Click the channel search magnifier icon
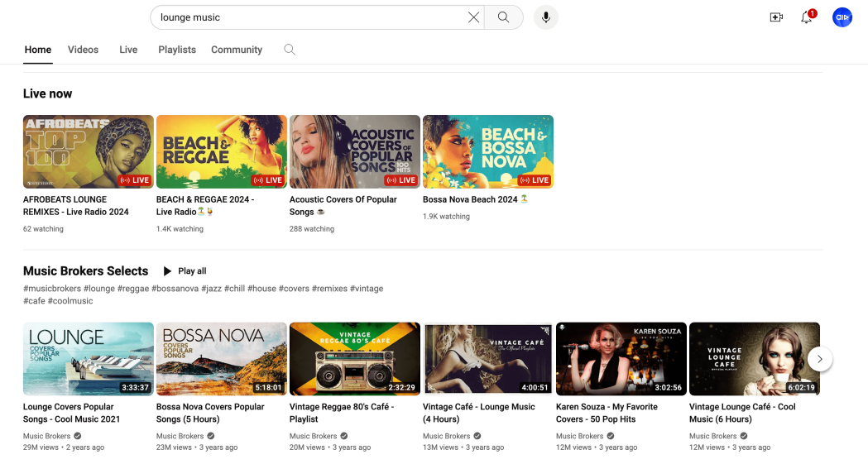This screenshot has height=464, width=868. [x=289, y=50]
